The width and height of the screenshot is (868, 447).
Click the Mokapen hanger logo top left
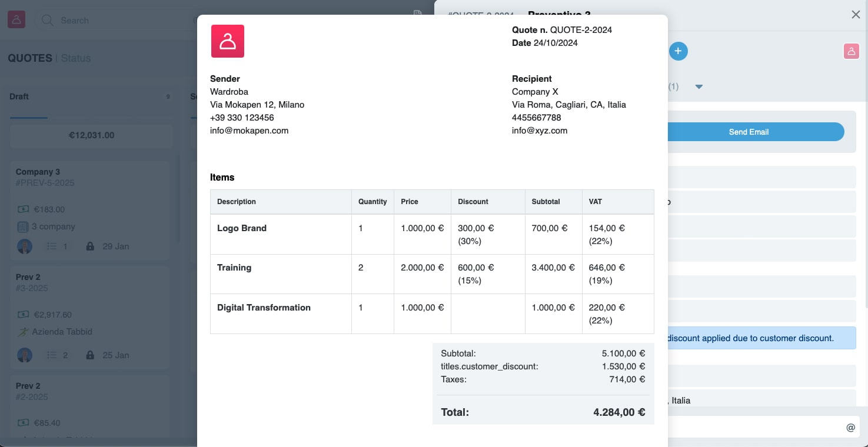click(16, 19)
